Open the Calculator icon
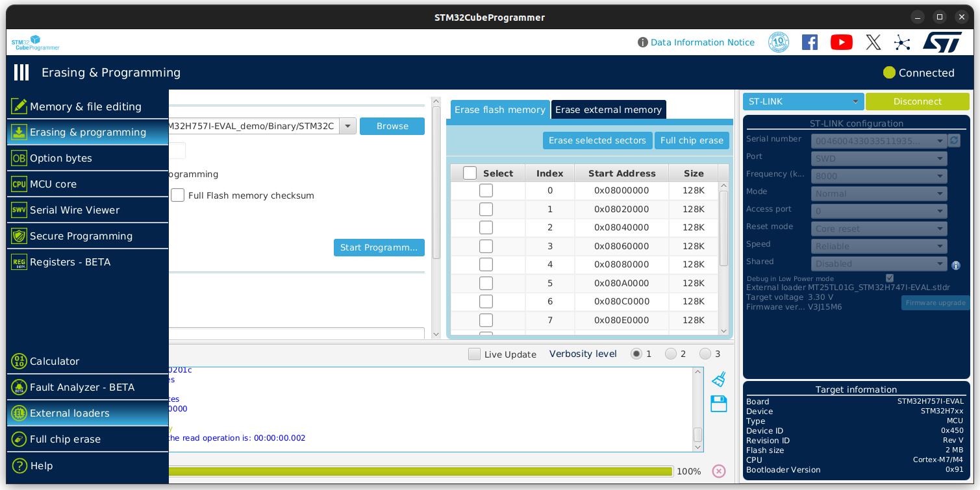Viewport: 980px width, 490px height. 19,361
